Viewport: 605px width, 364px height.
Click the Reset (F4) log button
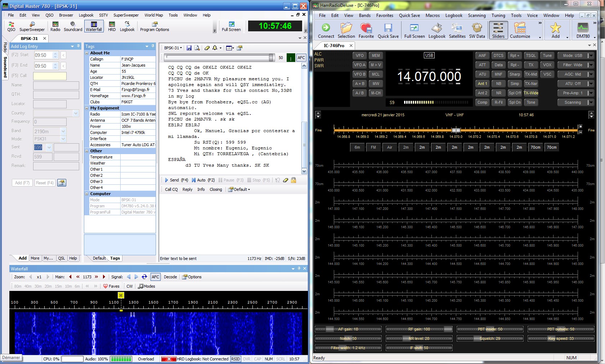45,183
